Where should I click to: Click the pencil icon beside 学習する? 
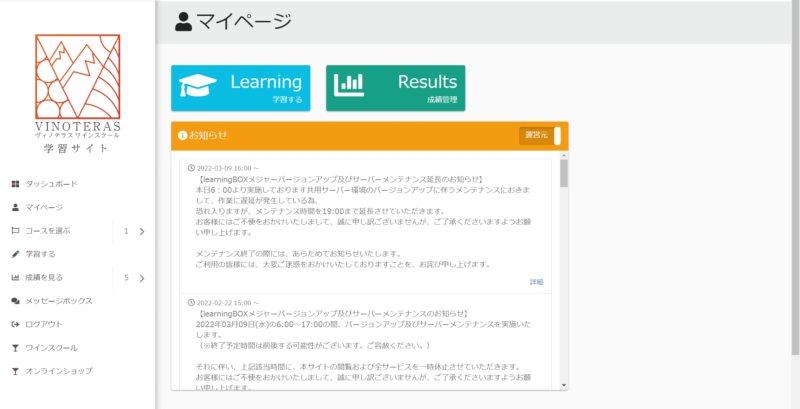point(15,254)
